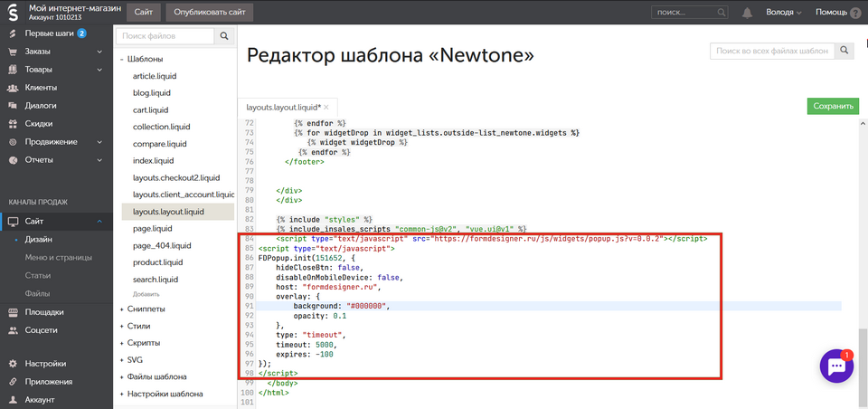Click the file search magnifier icon

click(x=224, y=36)
